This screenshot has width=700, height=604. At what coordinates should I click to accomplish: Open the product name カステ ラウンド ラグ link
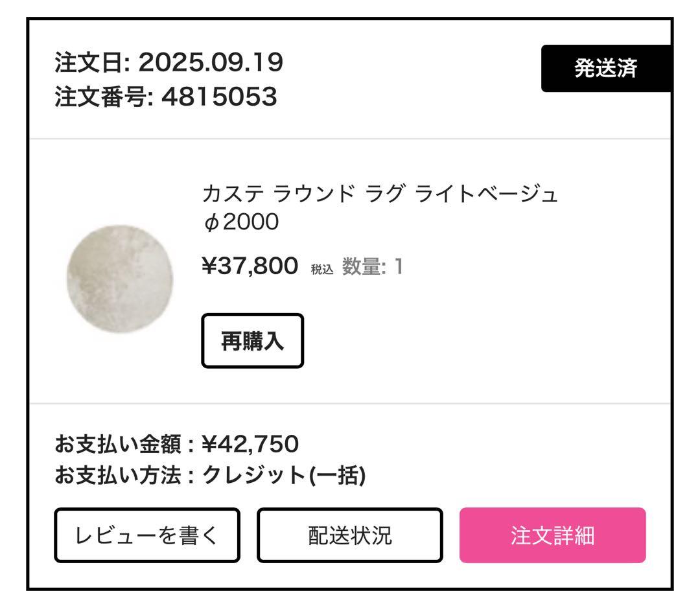click(x=382, y=193)
